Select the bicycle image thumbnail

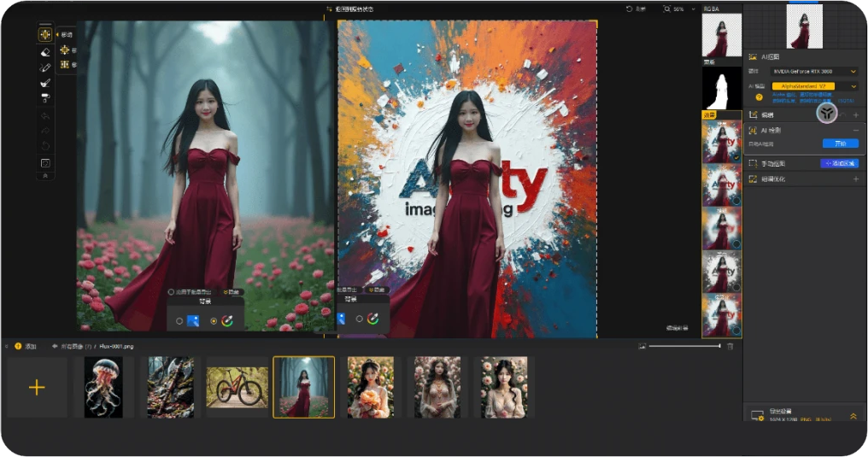pyautogui.click(x=237, y=387)
